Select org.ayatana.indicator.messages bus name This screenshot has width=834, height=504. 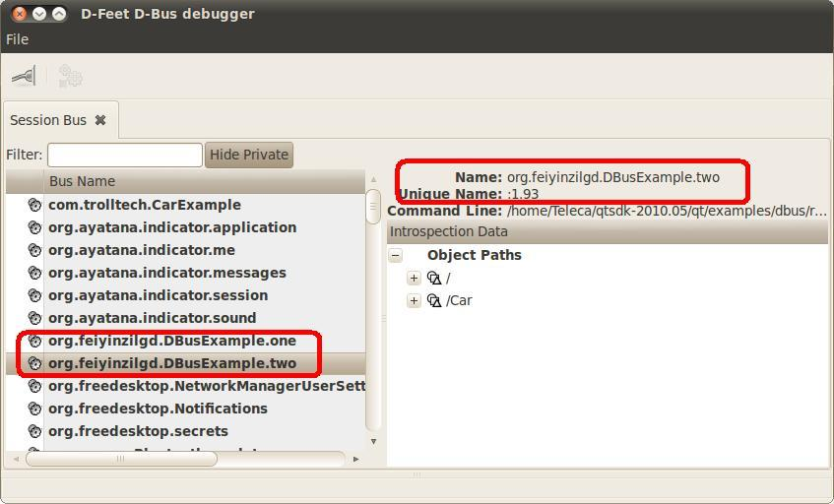167,273
